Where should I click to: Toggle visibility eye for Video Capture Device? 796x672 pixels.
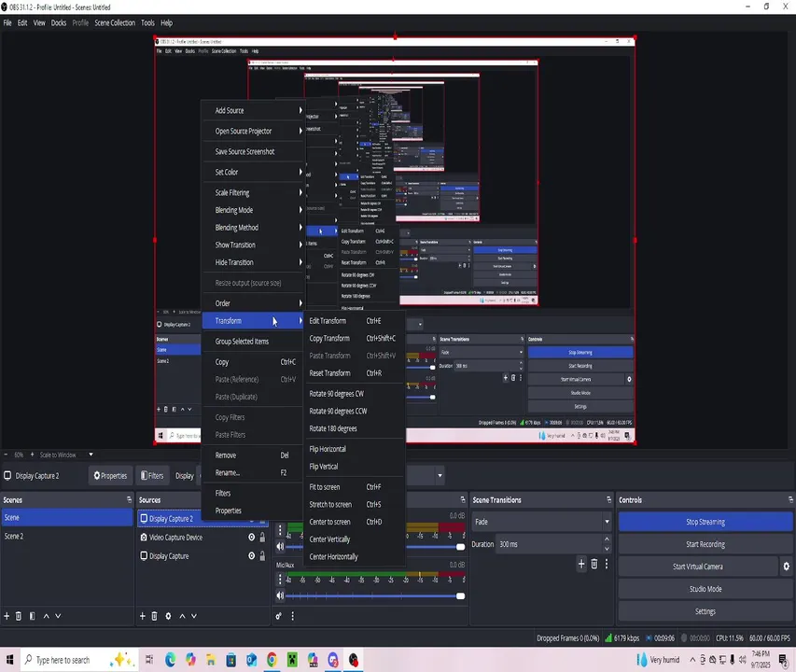coord(251,537)
